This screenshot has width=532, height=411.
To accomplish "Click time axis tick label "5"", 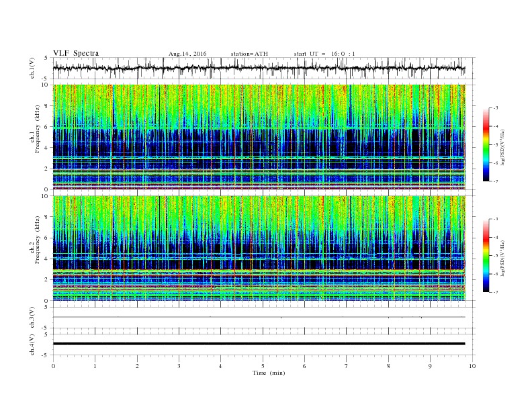I will 263,366.
